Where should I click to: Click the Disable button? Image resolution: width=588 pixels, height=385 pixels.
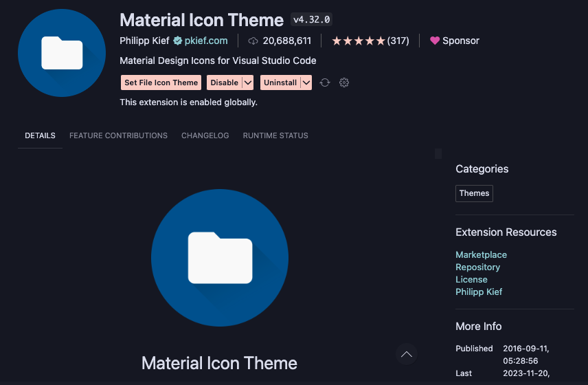(224, 82)
